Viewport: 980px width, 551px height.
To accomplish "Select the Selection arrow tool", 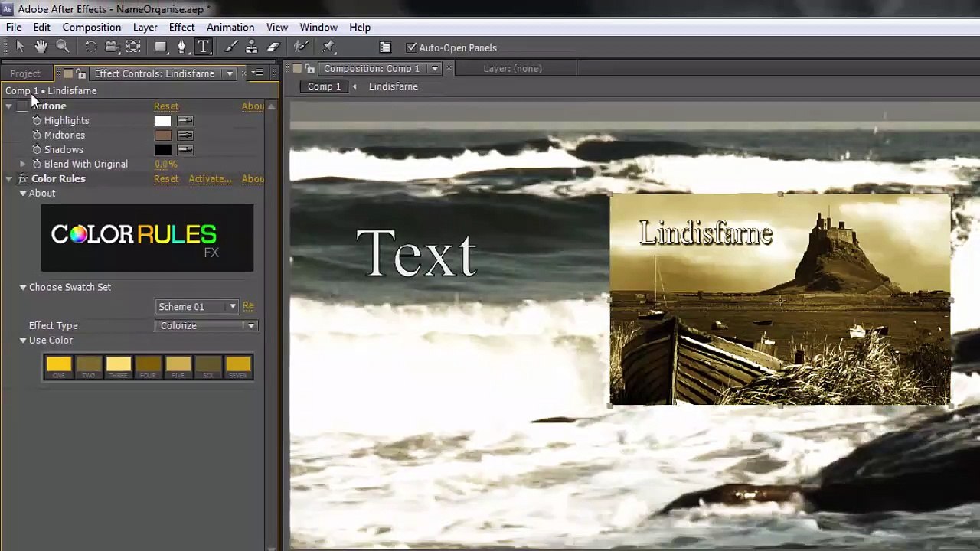I will click(20, 47).
